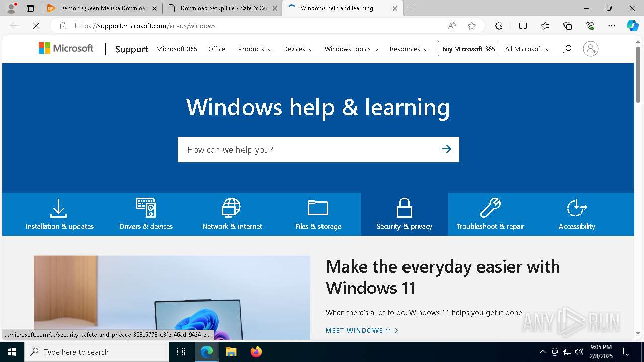Open Microsoft Edge on the taskbar
The height and width of the screenshot is (362, 644).
pos(206,352)
